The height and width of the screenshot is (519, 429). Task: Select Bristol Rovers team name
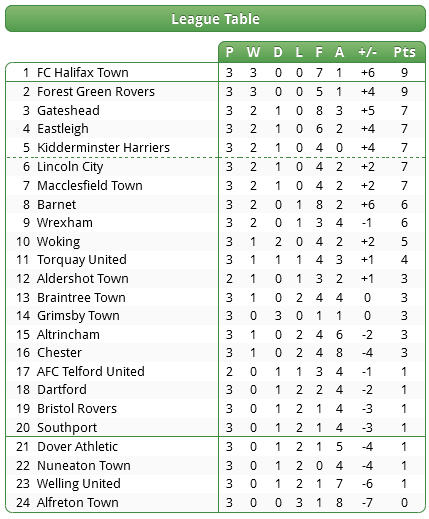[77, 408]
